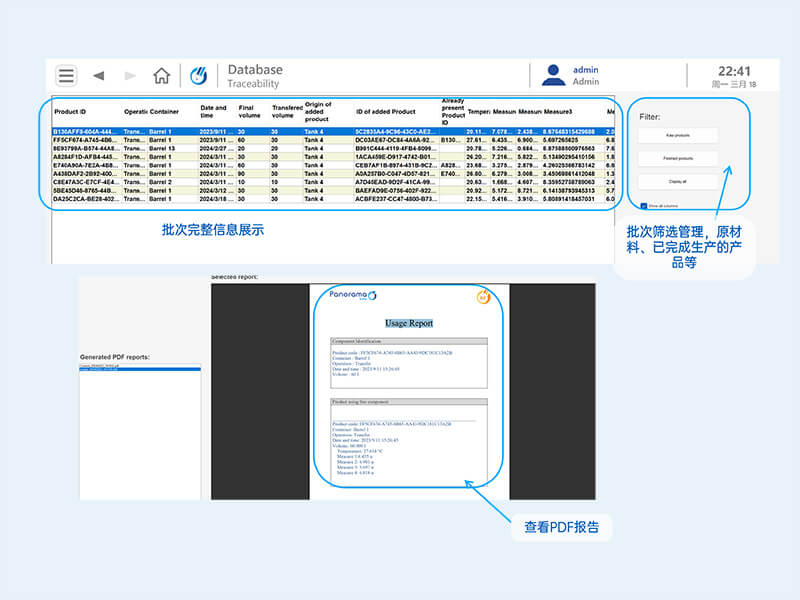Select the highlighted PDF report in list
Image resolution: width=800 pixels, height=600 pixels.
pos(139,368)
